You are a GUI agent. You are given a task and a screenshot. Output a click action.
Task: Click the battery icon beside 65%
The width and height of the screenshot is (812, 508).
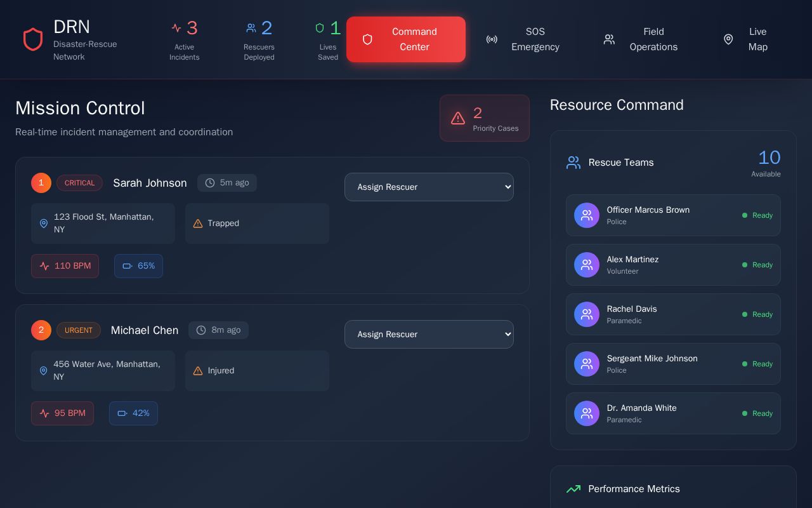(x=128, y=266)
